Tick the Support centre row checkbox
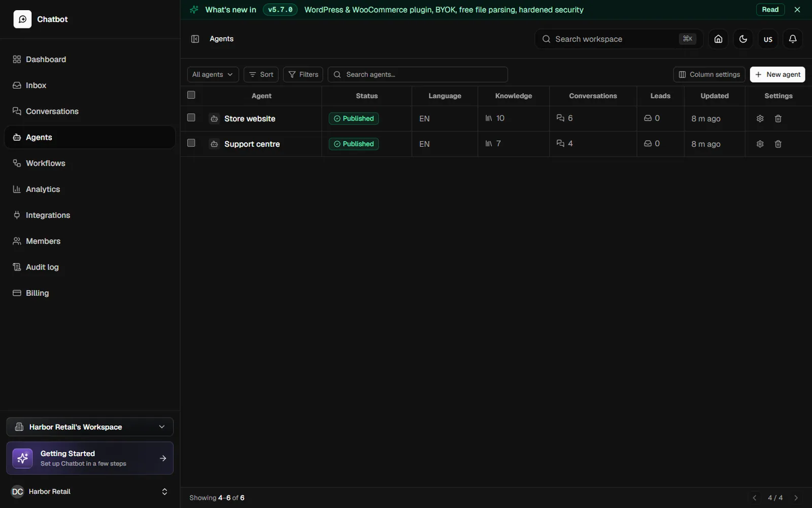The width and height of the screenshot is (812, 508). point(191,143)
